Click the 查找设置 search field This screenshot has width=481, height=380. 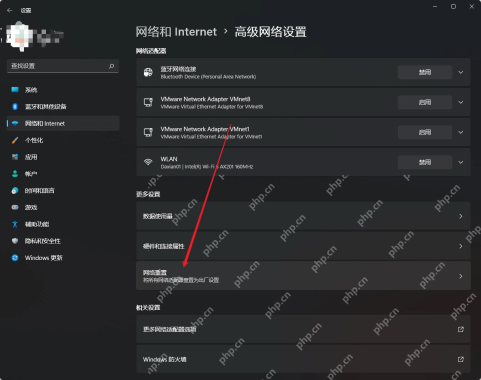pyautogui.click(x=63, y=66)
